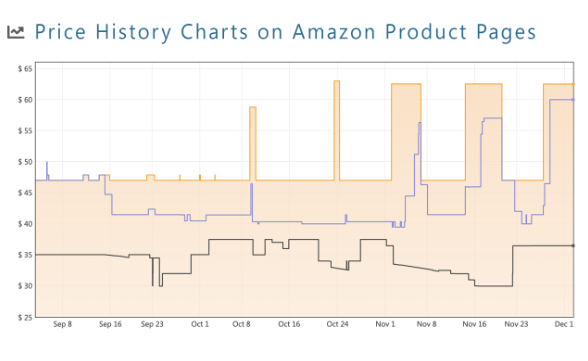Select the Sep 16 date label
The height and width of the screenshot is (361, 588).
(x=110, y=324)
